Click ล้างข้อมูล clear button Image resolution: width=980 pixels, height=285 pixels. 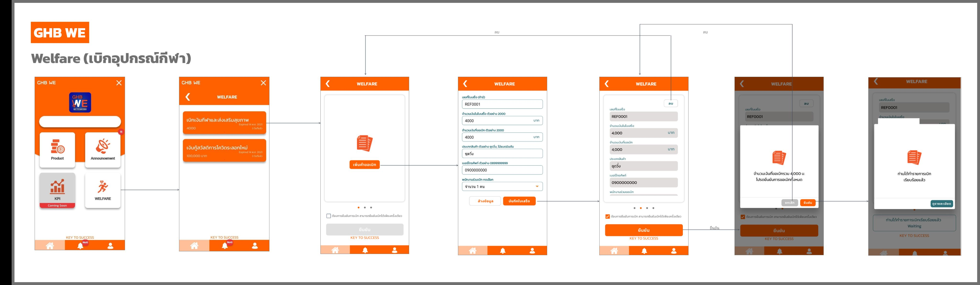click(x=485, y=201)
